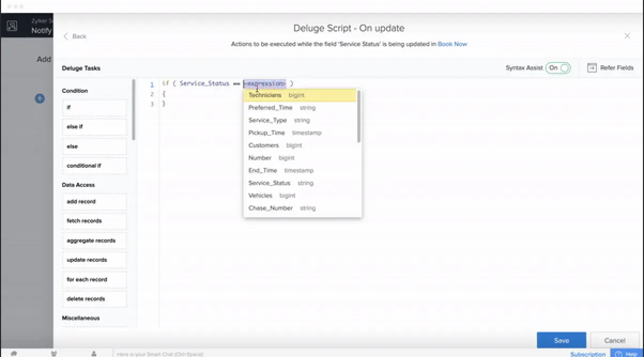Click the Refer Fields icon

click(x=592, y=68)
